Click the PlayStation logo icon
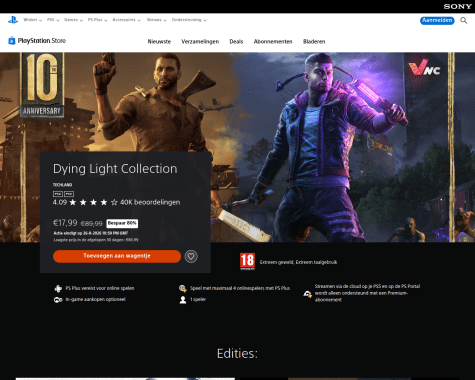This screenshot has height=380, width=475. 13,20
